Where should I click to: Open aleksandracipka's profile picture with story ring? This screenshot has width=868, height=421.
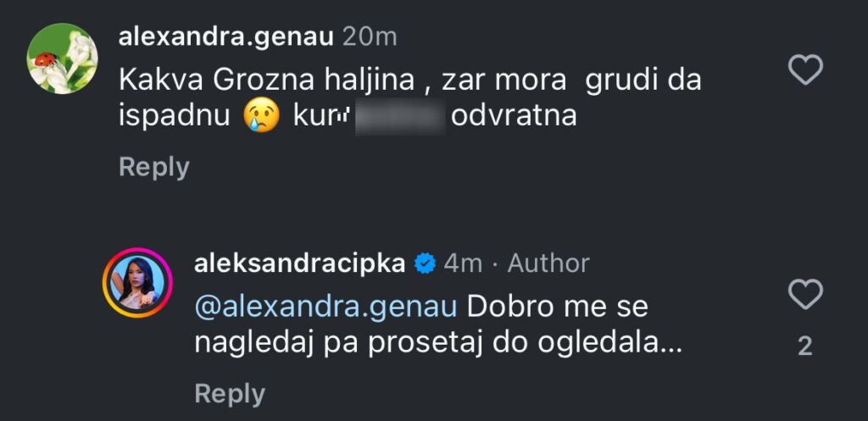point(137,283)
